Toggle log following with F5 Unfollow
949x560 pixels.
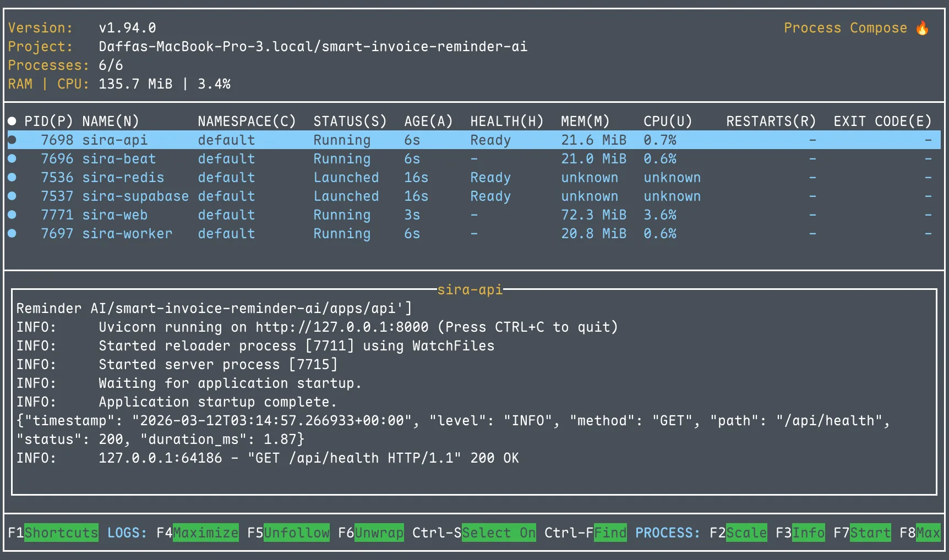[296, 532]
